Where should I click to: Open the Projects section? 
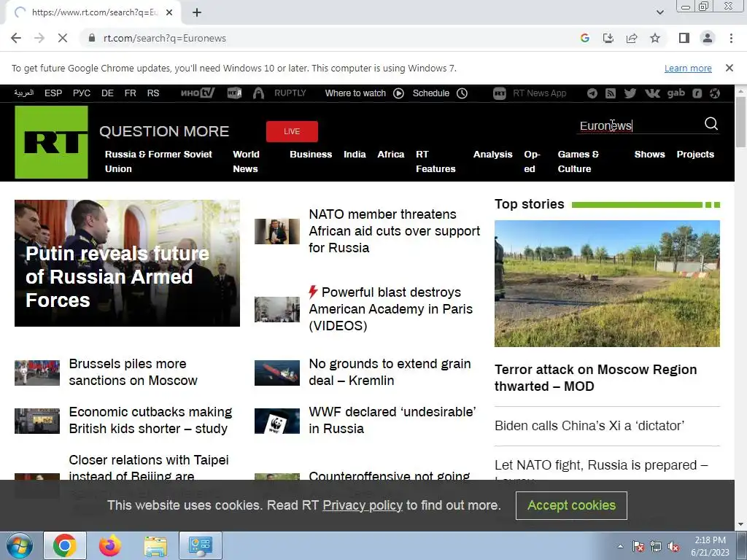tap(695, 155)
